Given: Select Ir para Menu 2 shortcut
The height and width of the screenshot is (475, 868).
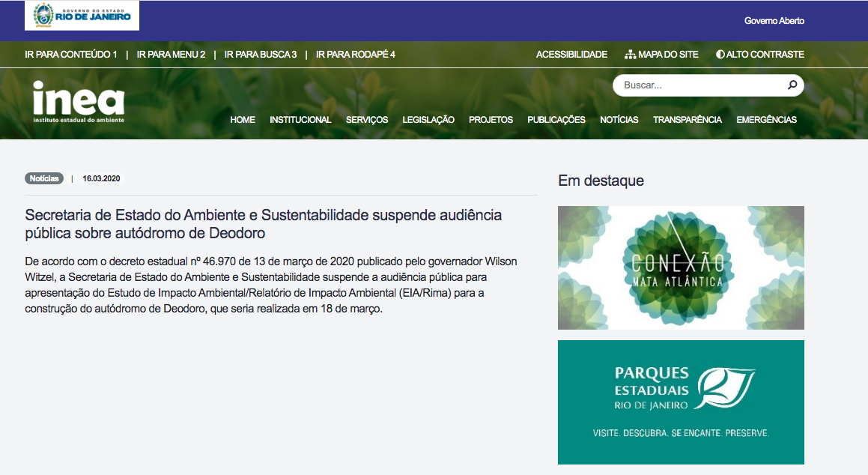Looking at the screenshot, I should 171,55.
